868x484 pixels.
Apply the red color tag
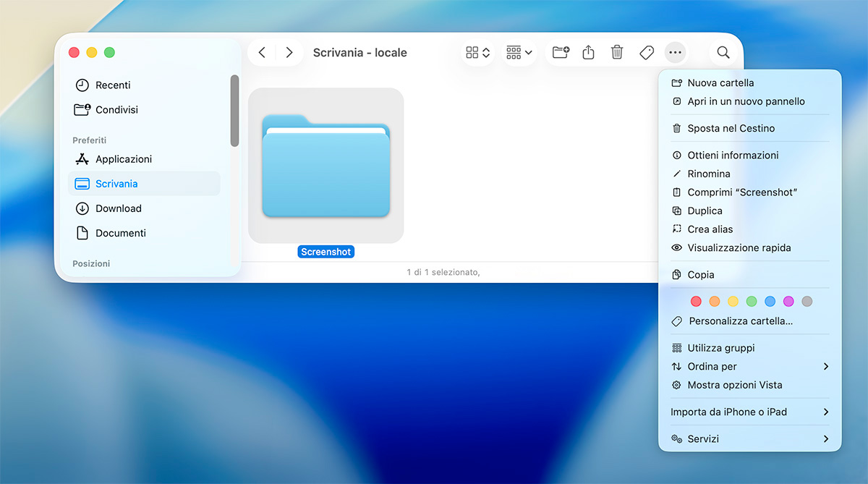(x=696, y=301)
